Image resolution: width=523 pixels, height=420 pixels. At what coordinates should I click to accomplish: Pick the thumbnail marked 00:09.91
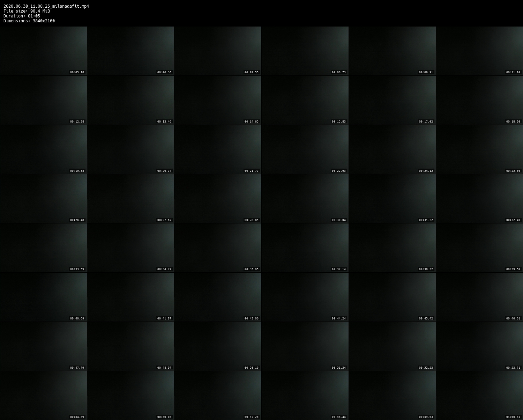(392, 51)
